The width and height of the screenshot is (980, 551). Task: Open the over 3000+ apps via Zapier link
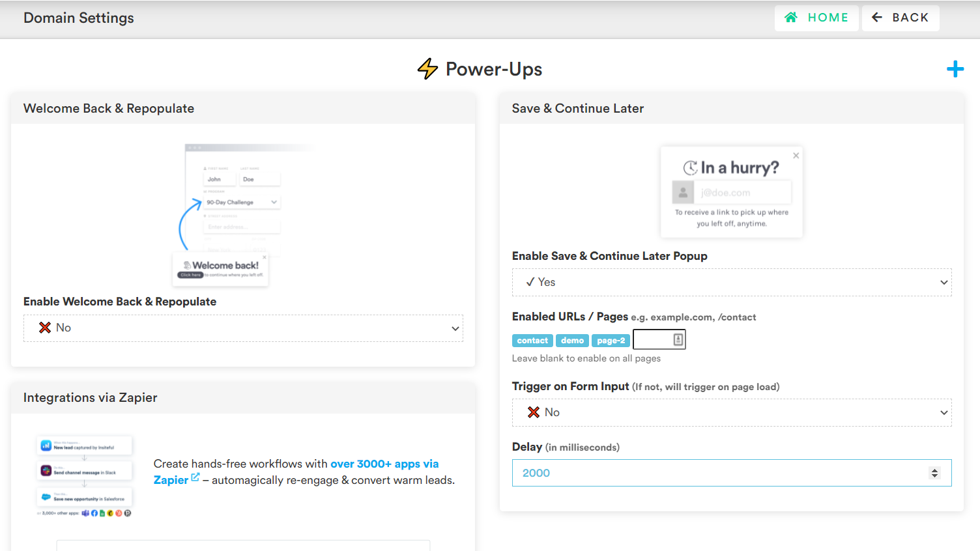(384, 464)
